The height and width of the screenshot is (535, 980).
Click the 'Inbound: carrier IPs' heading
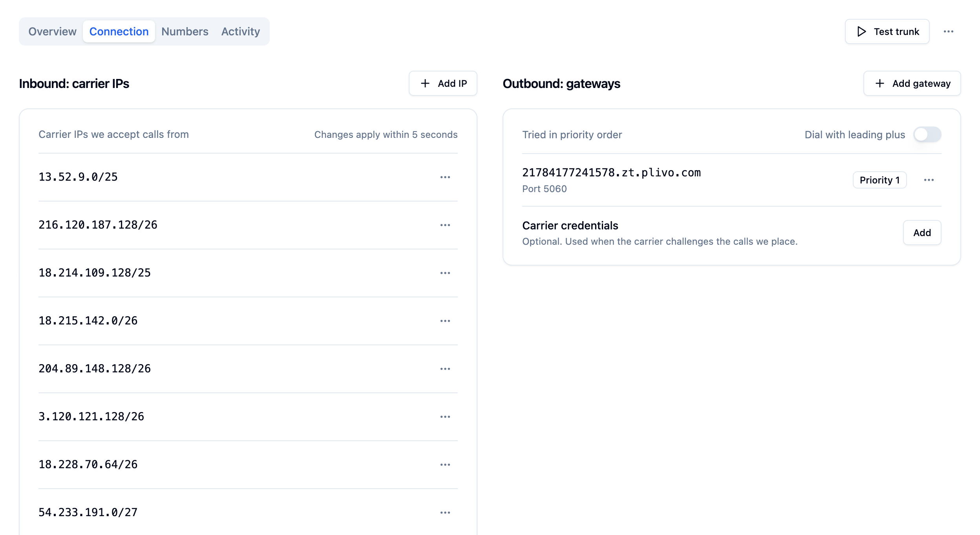74,84
